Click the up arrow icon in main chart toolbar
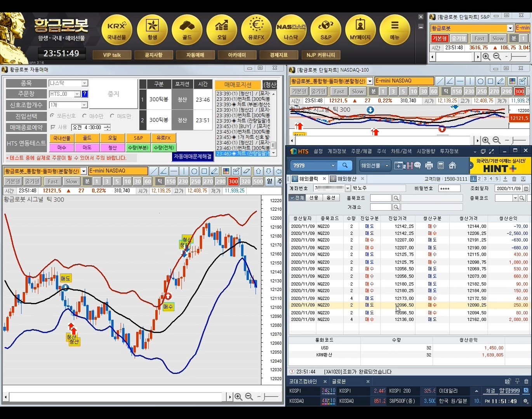This screenshot has height=419, width=532. [x=258, y=171]
